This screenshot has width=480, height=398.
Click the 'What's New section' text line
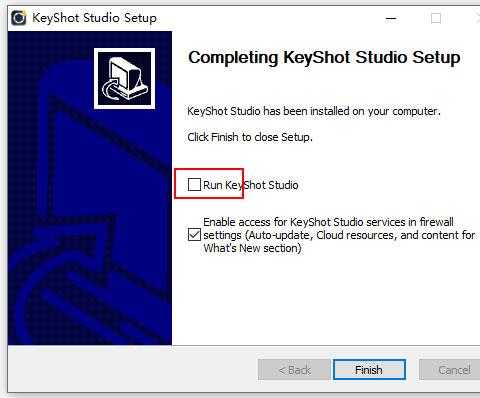coord(252,248)
